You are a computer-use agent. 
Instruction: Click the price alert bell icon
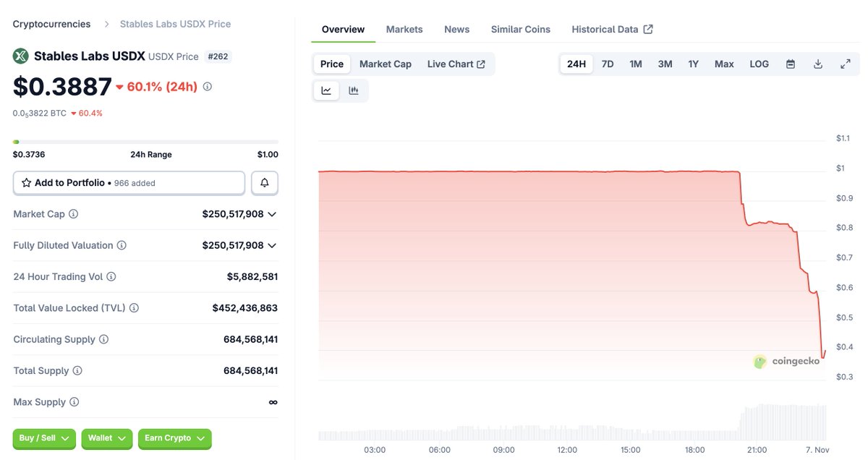[265, 183]
